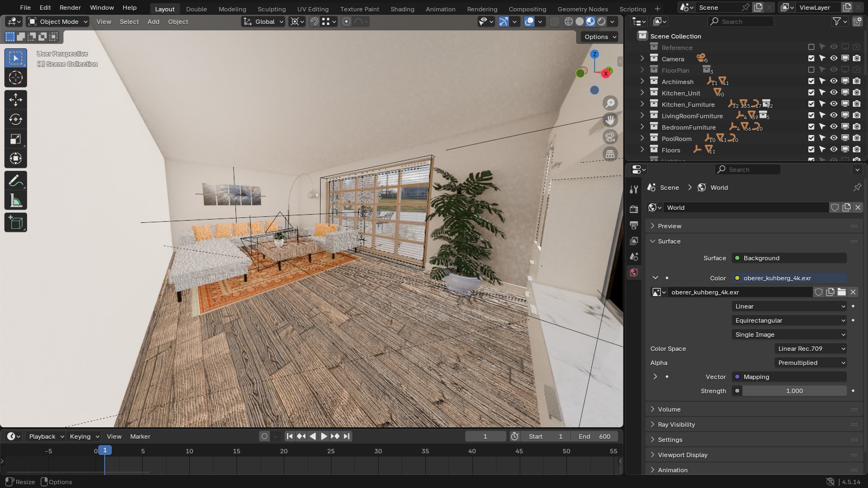The height and width of the screenshot is (488, 868).
Task: Choose the Measure tool
Action: tap(16, 201)
